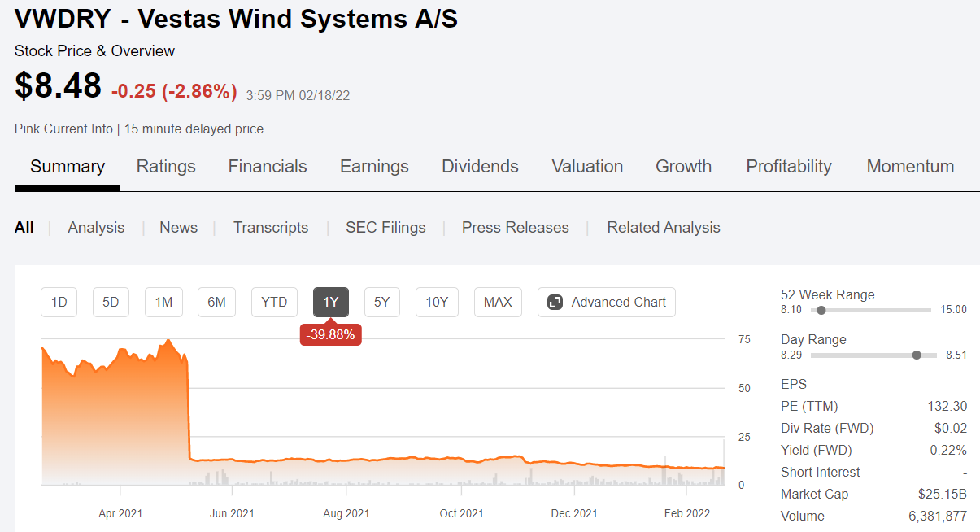Filter by News

pyautogui.click(x=178, y=228)
